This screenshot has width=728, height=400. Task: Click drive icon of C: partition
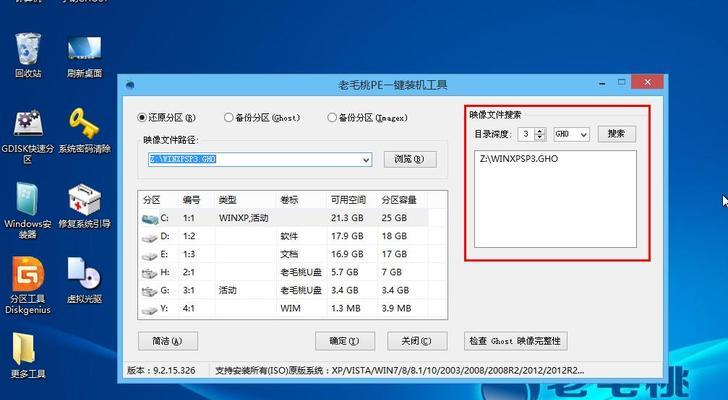click(x=150, y=218)
